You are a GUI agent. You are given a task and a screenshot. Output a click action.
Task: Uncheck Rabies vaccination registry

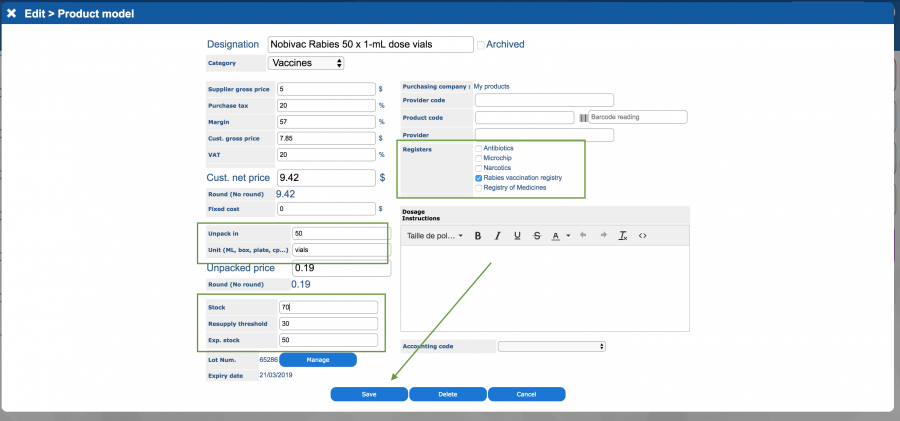pos(479,178)
